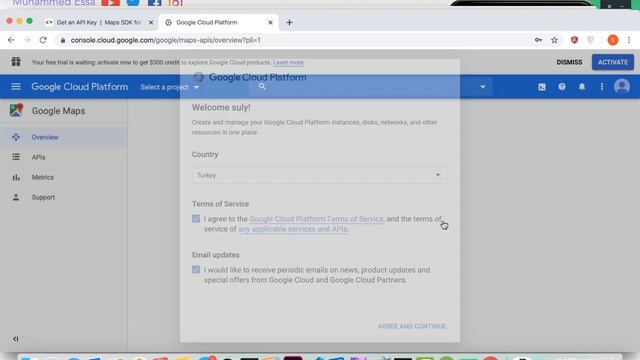
Task: Toggle the Email updates checkbox
Action: coord(196,270)
